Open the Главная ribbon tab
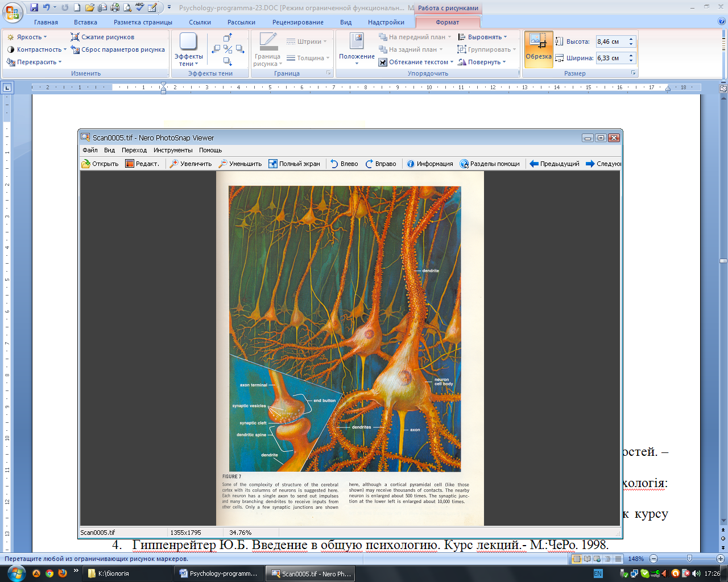The image size is (728, 582). (46, 22)
